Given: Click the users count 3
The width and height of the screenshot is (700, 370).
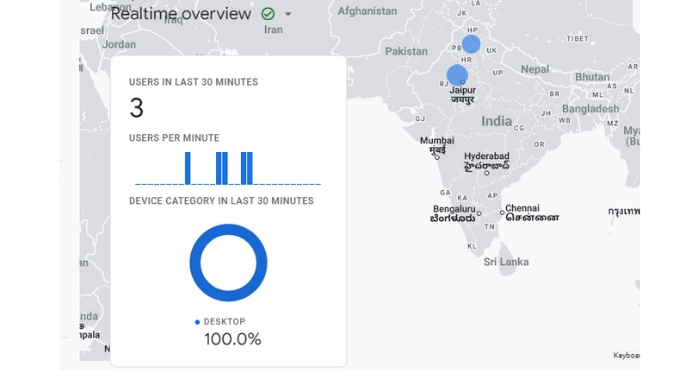Looking at the screenshot, I should click(x=137, y=108).
